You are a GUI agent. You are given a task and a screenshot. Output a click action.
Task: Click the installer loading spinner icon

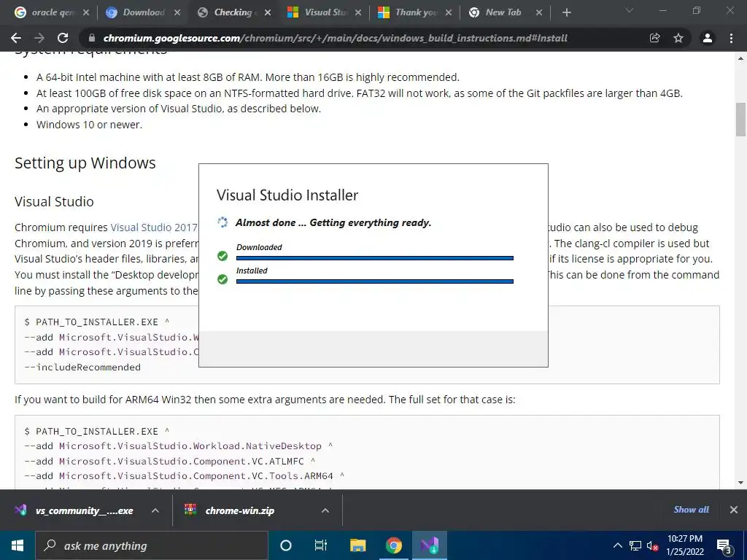[222, 222]
